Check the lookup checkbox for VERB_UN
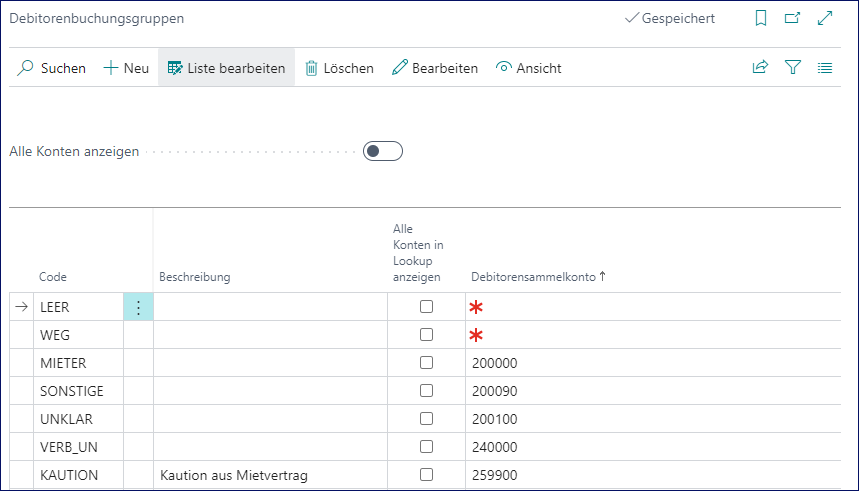Viewport: 859px width, 491px height. pos(426,446)
